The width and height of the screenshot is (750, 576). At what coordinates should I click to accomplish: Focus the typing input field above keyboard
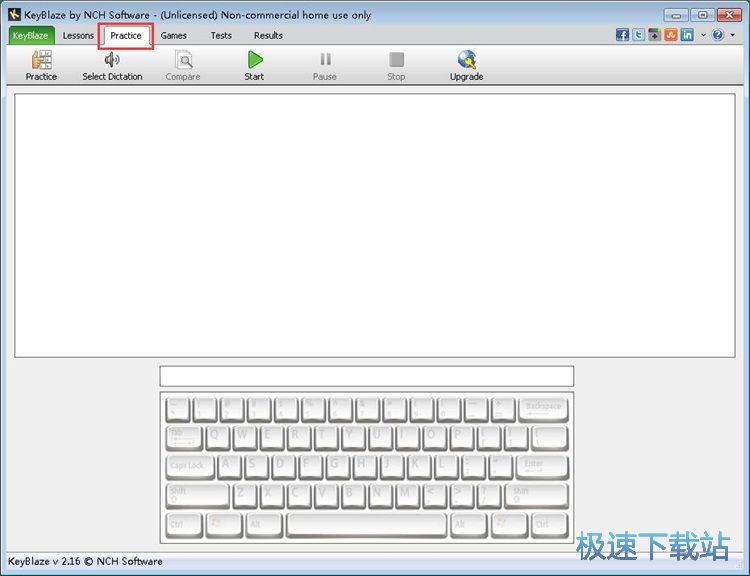click(x=367, y=376)
